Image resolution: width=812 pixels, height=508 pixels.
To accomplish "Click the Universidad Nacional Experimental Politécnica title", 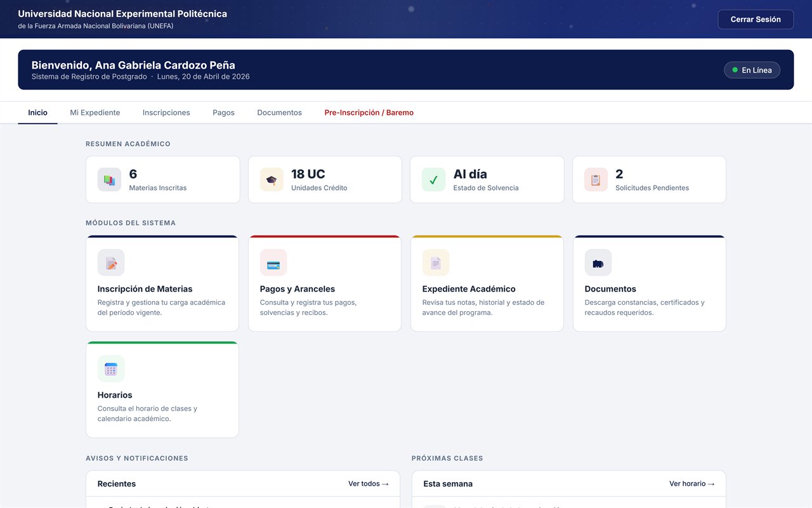I will tap(122, 14).
